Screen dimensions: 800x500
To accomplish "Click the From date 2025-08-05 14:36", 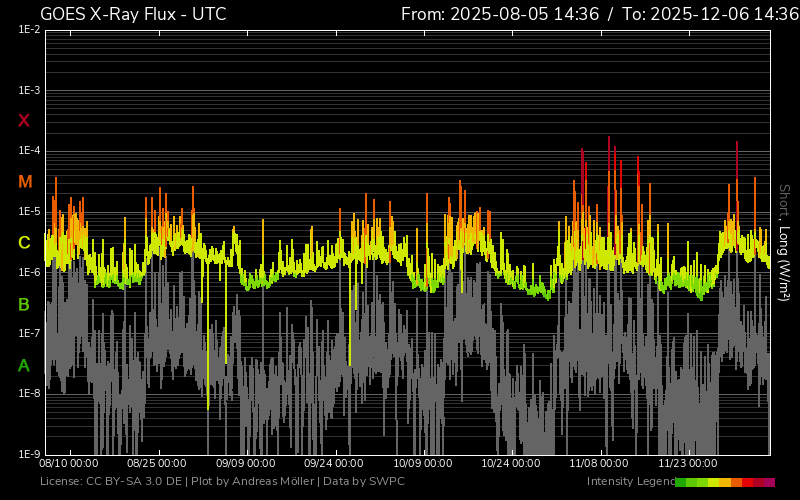I will point(513,14).
